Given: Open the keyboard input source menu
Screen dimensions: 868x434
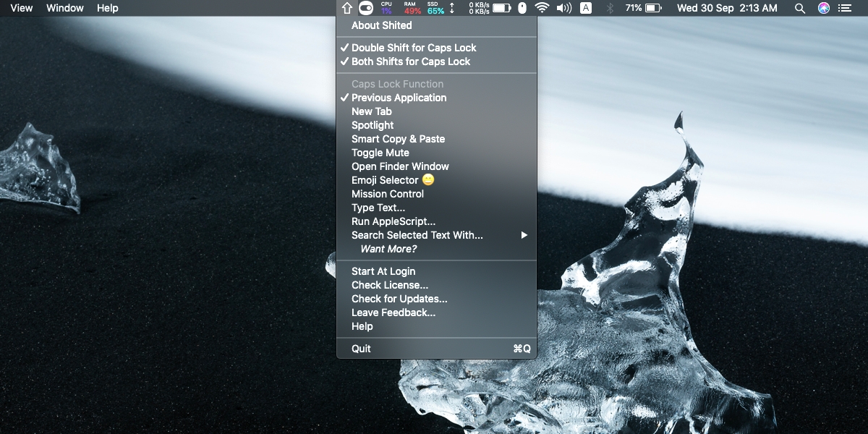Looking at the screenshot, I should pos(584,8).
